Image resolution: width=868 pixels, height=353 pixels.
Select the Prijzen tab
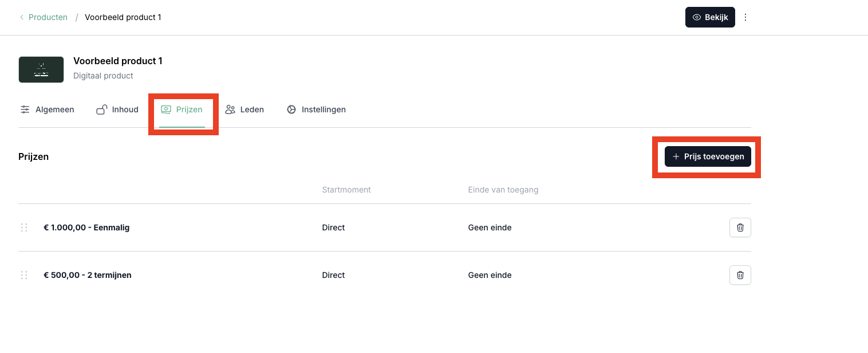[x=188, y=109]
